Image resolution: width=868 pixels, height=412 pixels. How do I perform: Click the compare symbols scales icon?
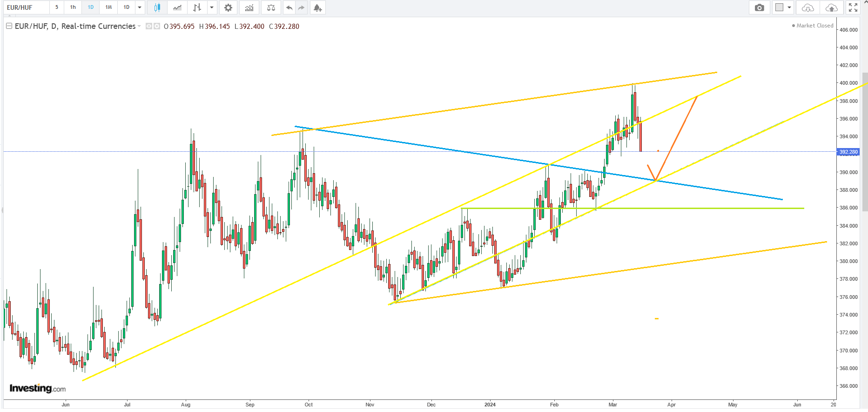point(271,7)
